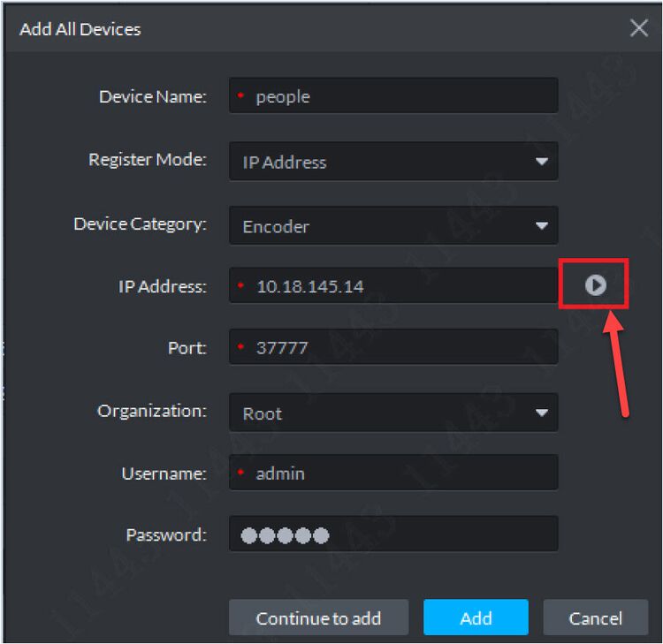Cancel adding the device
This screenshot has height=644, width=663.
pyautogui.click(x=595, y=618)
